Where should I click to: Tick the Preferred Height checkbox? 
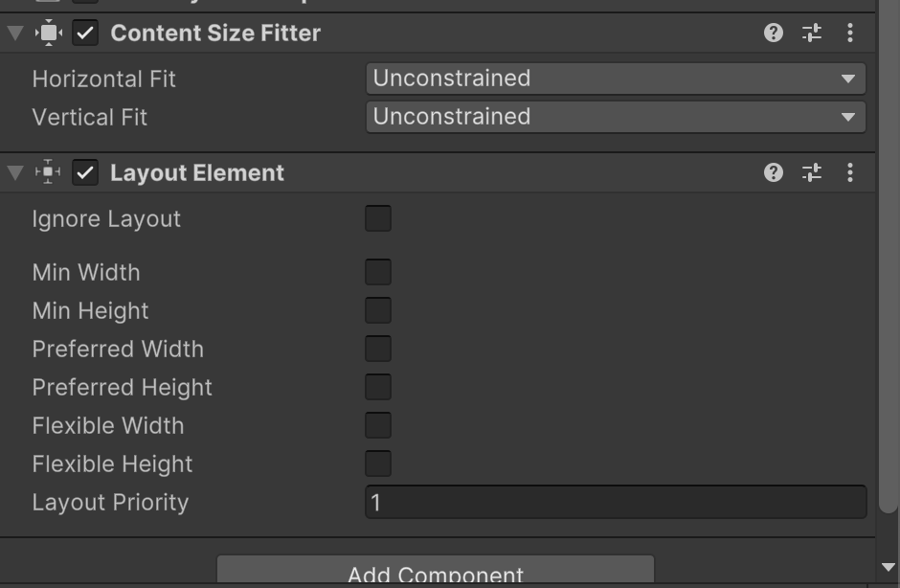(378, 388)
